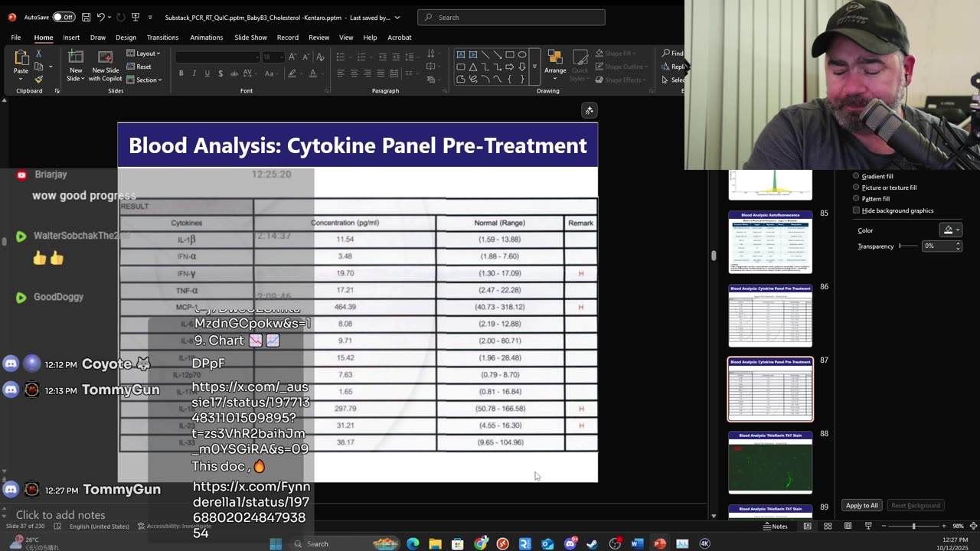The height and width of the screenshot is (551, 980).
Task: Switch to the Design tab
Action: coord(126,37)
